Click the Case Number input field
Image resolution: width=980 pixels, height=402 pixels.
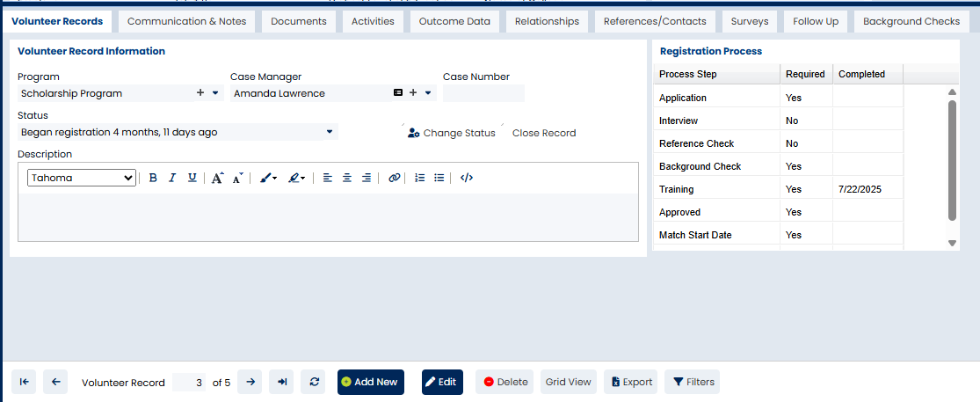(483, 93)
